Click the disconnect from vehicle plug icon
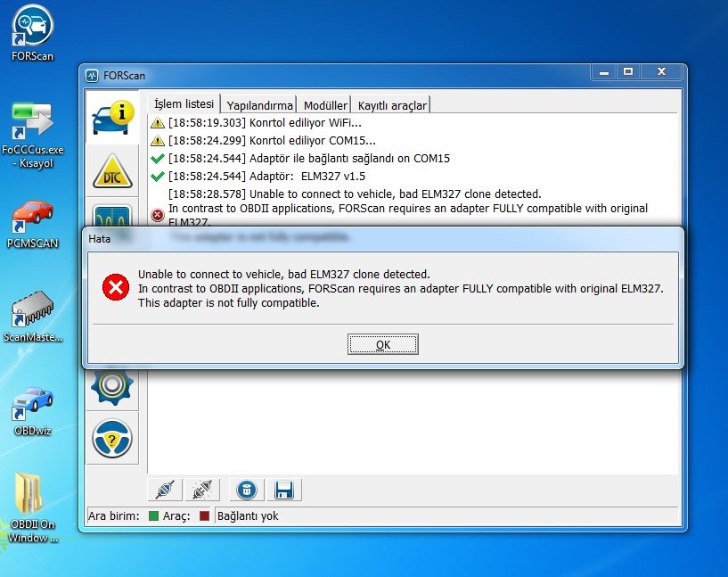 202,490
